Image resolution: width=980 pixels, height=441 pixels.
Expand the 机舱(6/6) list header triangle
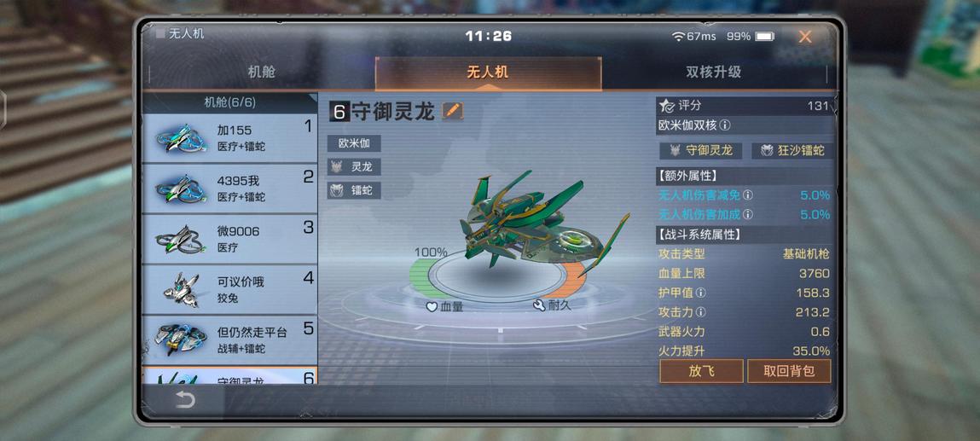coord(312,99)
